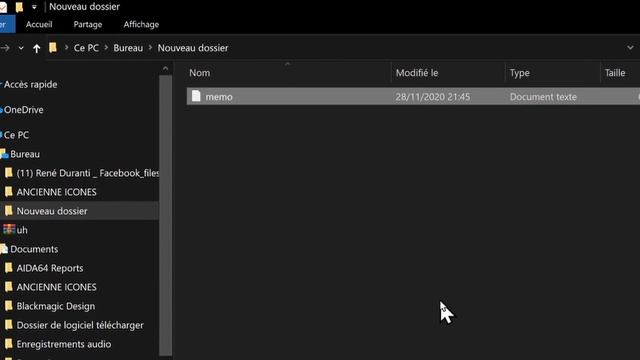
Task: Click Enregistrements audio folder icon
Action: [9, 344]
